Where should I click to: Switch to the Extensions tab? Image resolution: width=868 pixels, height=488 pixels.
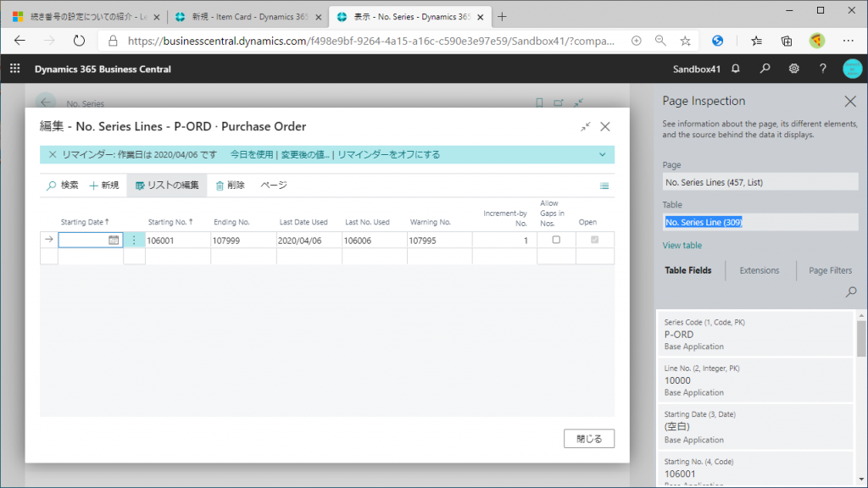pyautogui.click(x=759, y=270)
